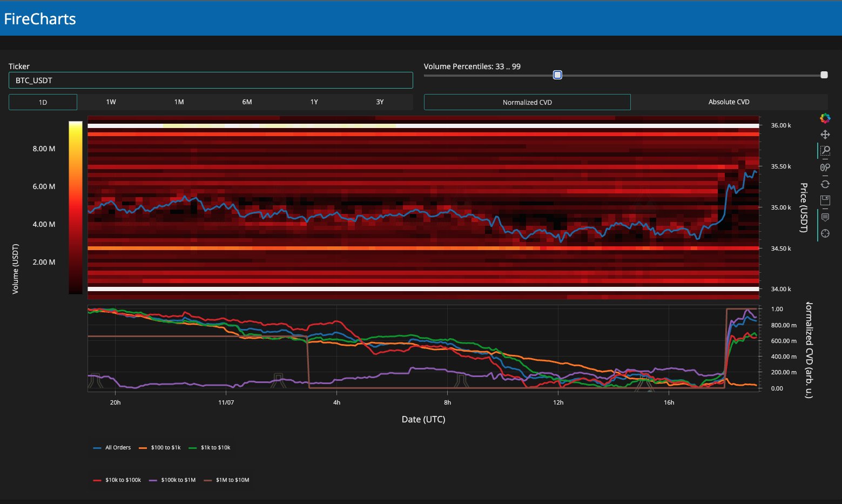
Task: Toggle the Hover tooltip tool
Action: [825, 217]
